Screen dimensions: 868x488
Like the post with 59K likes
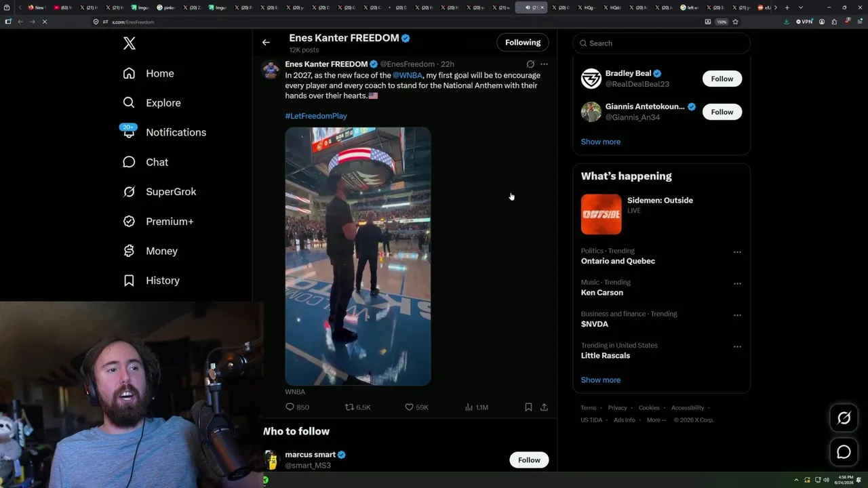pos(416,407)
